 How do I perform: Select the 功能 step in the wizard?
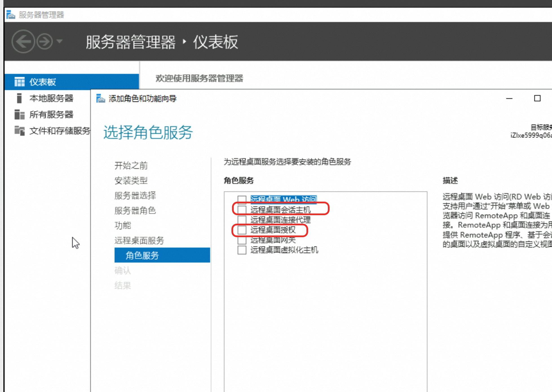click(x=123, y=225)
